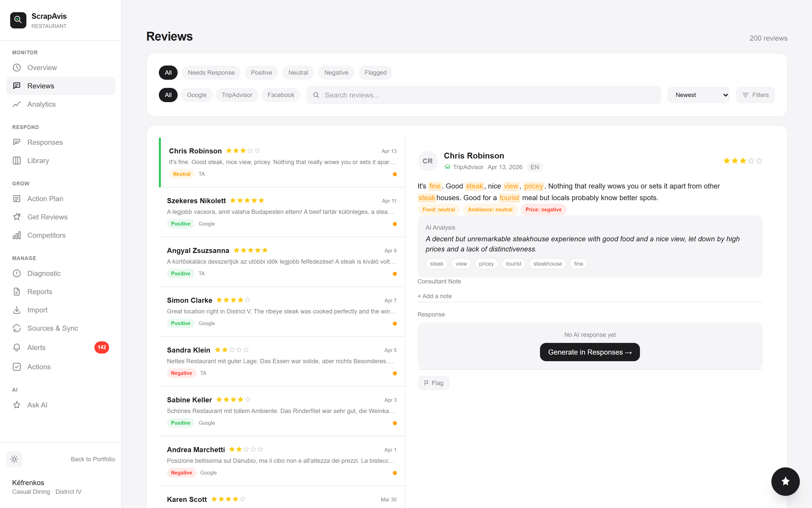Click the EN language badge
812x508 pixels.
click(534, 167)
